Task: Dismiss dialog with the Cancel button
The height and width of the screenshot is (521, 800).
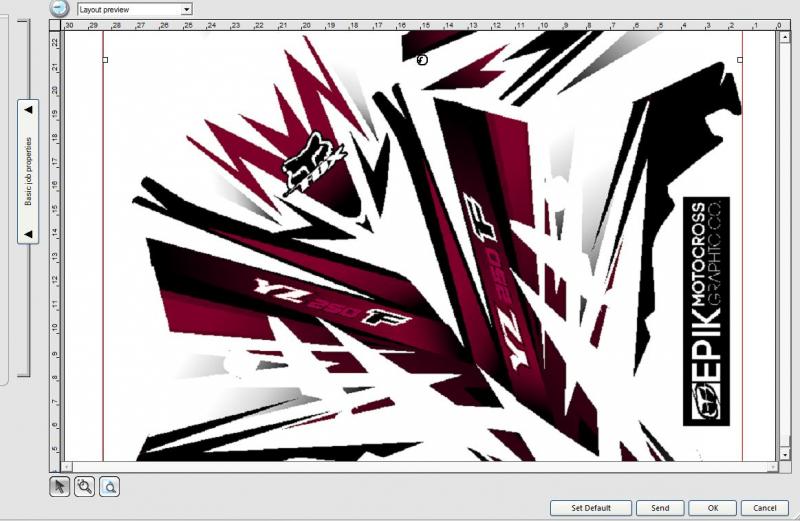Action: coord(765,508)
